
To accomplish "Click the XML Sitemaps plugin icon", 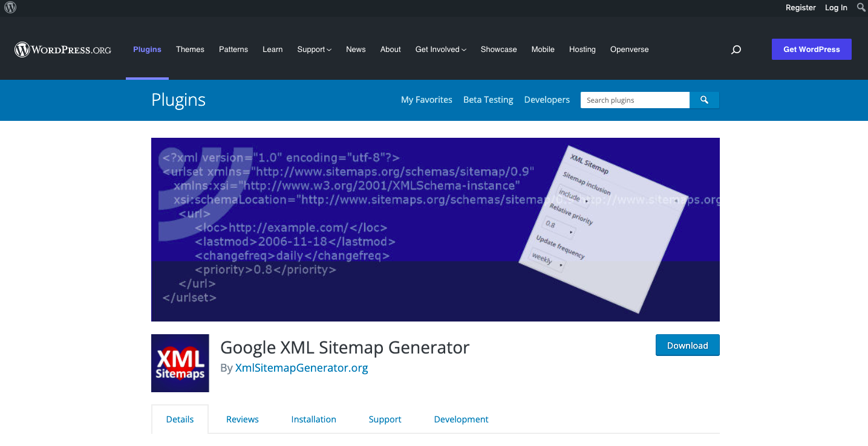I will [x=180, y=363].
